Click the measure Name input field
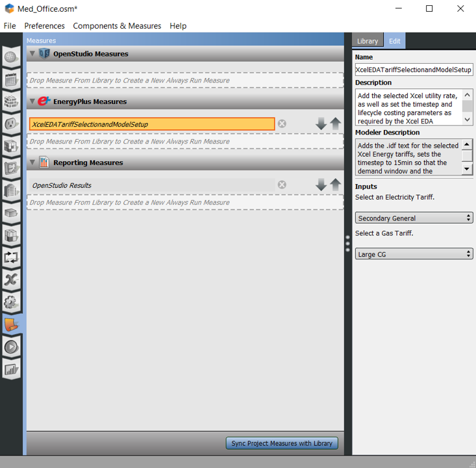This screenshot has height=468, width=476. pos(414,70)
